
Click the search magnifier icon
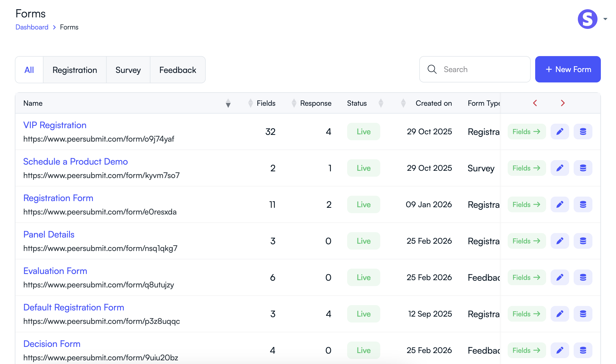point(432,69)
